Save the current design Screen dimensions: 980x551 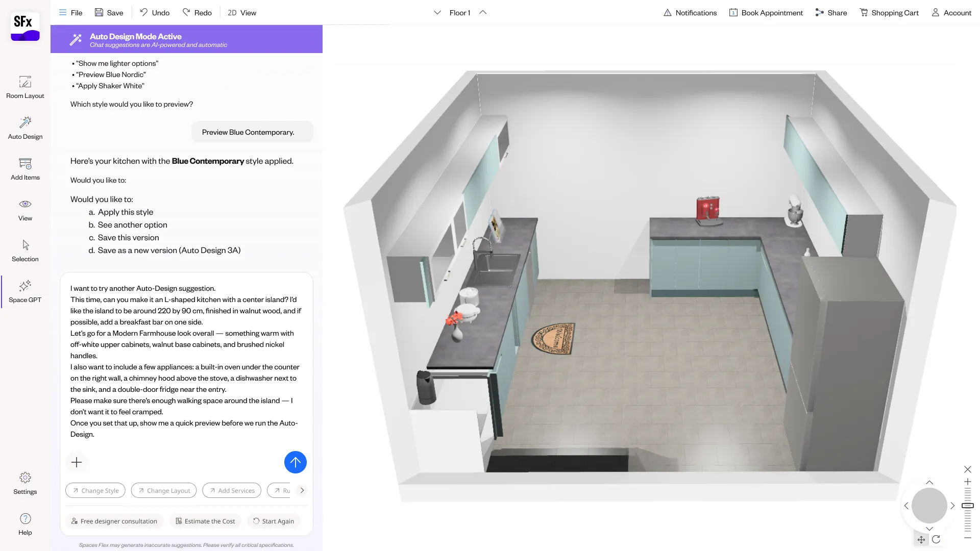109,13
